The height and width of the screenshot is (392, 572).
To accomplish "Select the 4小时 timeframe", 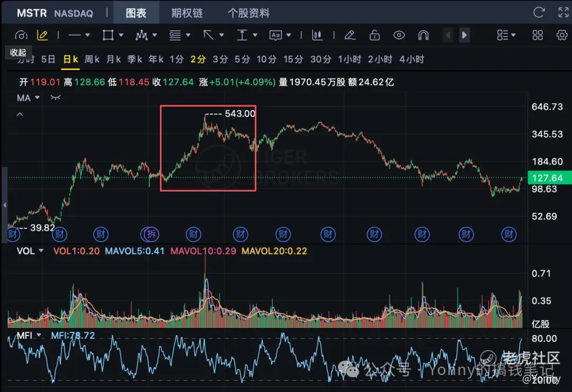I will pos(412,59).
